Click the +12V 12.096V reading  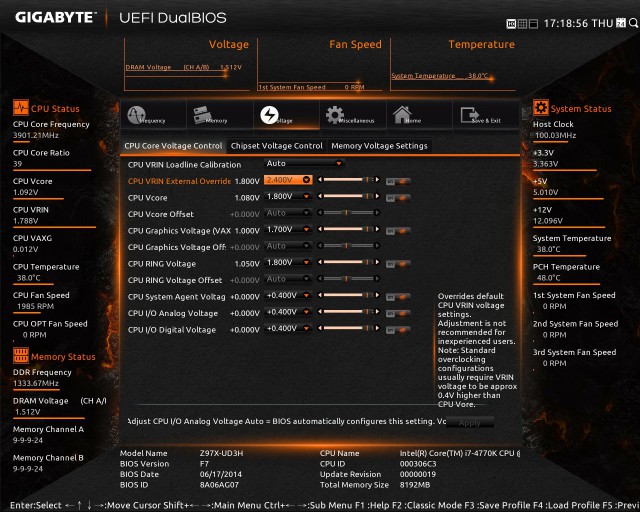548,221
